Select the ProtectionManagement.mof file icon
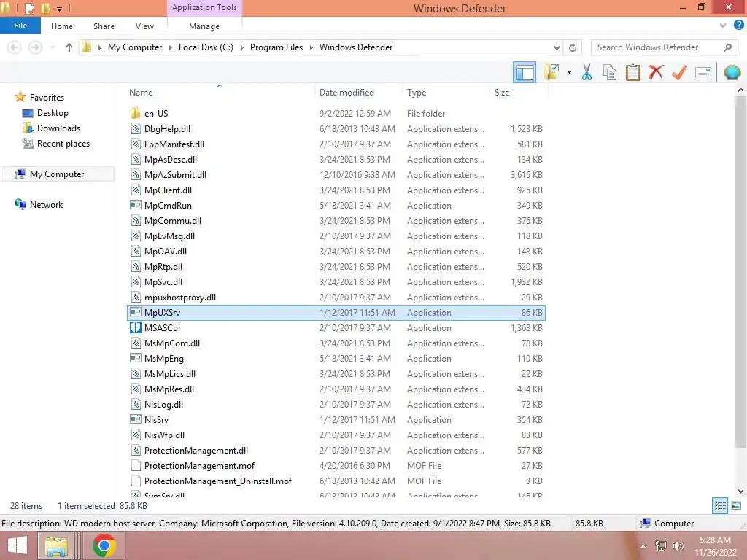 click(x=135, y=466)
